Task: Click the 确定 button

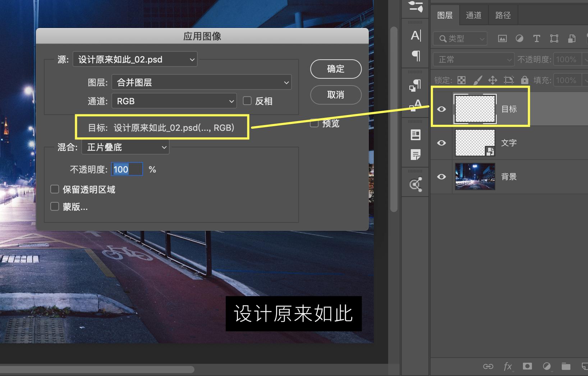Action: 336,69
